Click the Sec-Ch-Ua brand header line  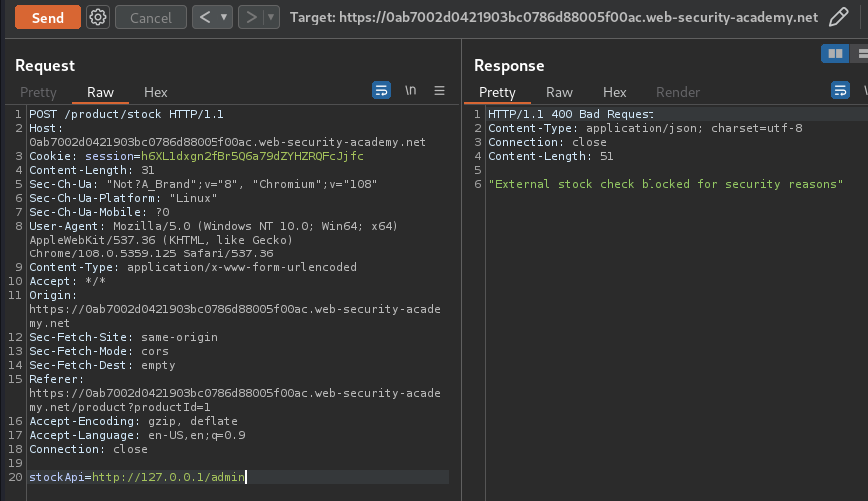[x=204, y=184]
